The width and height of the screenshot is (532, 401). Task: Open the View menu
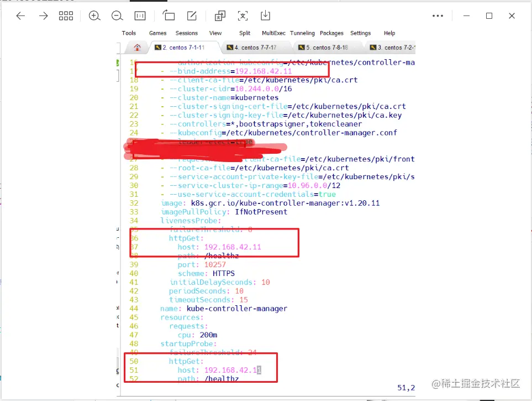215,33
